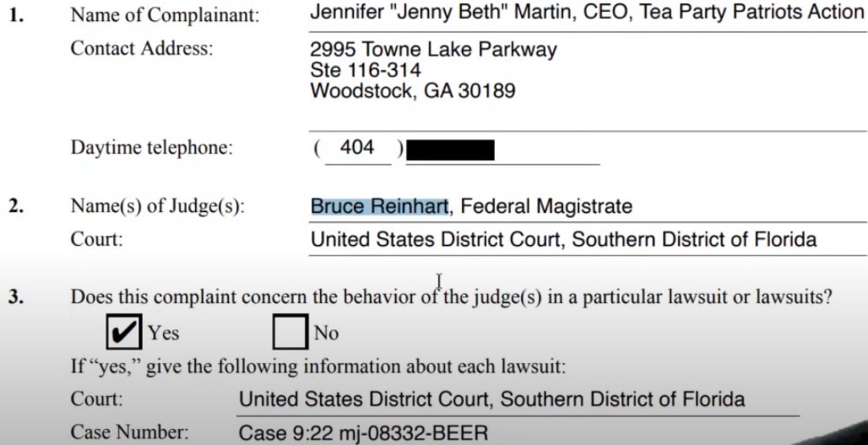Click the Name of Complainant field value
The height and width of the screenshot is (445, 868).
586,13
